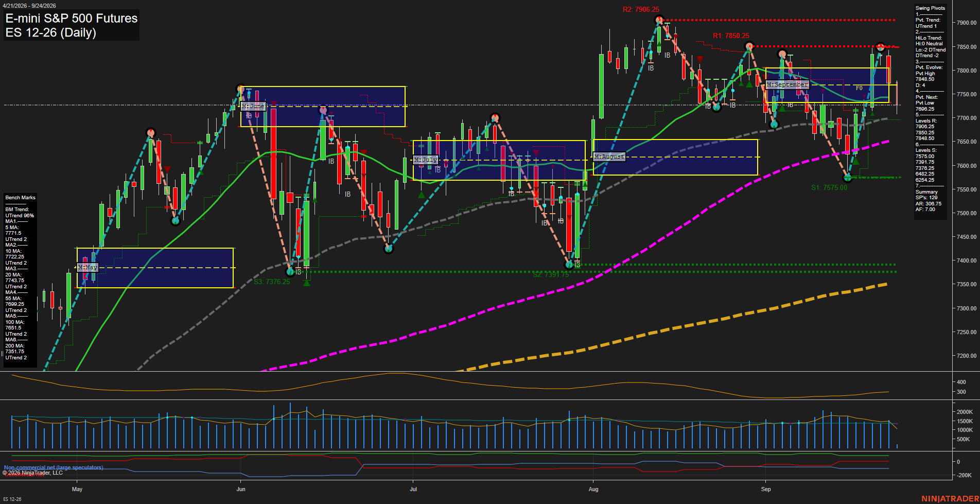Image resolution: width=980 pixels, height=504 pixels.
Task: Click the 4/21/2026 - 9/24/2026 date range
Action: 29,6
